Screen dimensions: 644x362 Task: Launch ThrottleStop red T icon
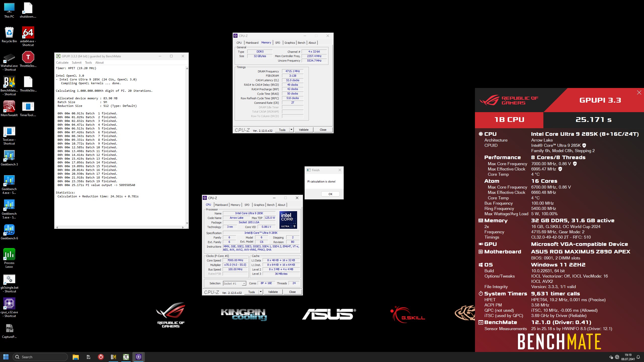point(28,60)
